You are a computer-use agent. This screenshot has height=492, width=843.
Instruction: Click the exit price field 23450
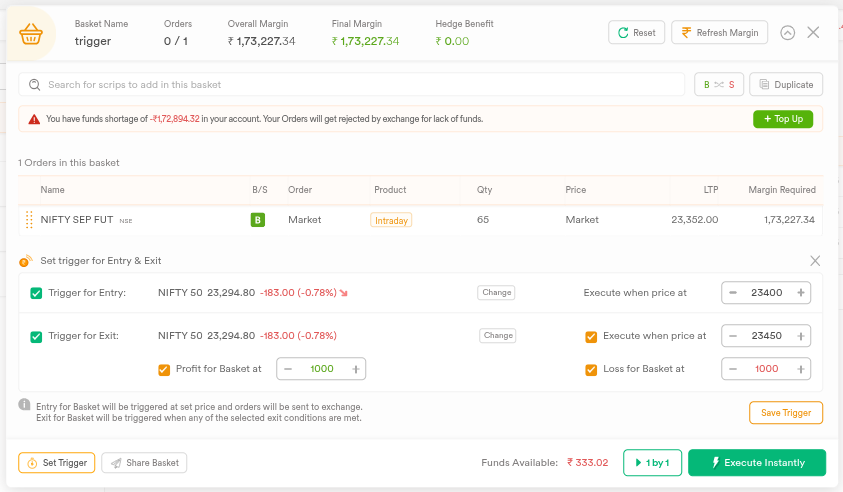coord(767,336)
